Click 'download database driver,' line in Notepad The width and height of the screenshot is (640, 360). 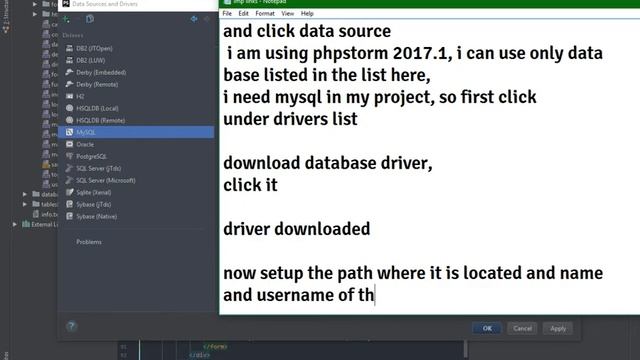tap(328, 163)
